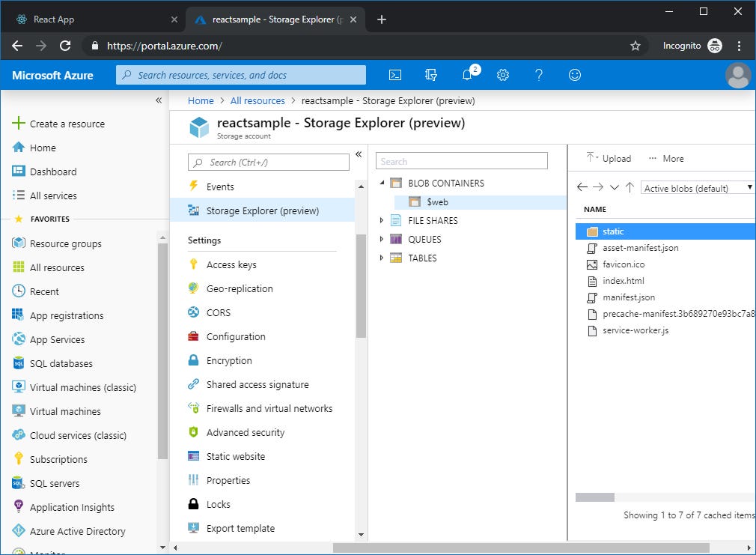Go back in browser history
The width and height of the screenshot is (756, 555).
(17, 46)
